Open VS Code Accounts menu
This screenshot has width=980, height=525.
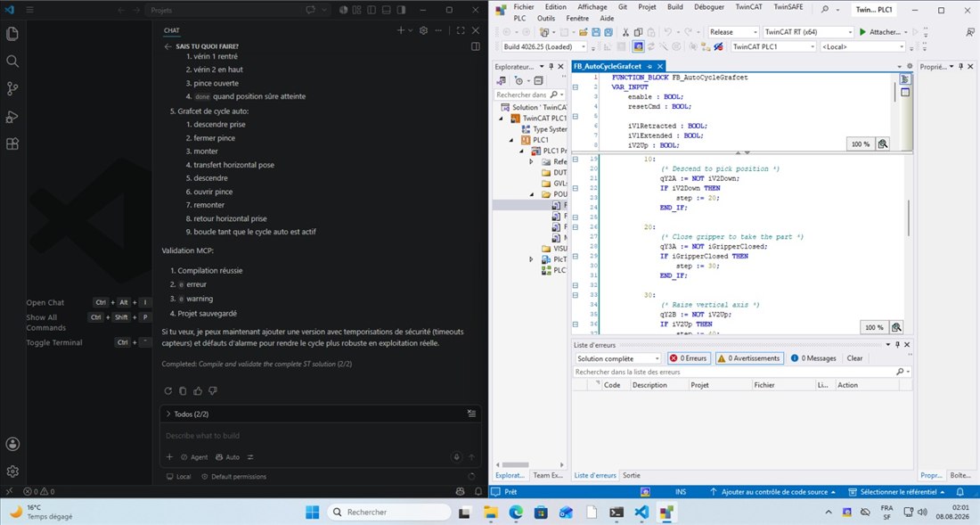click(12, 444)
